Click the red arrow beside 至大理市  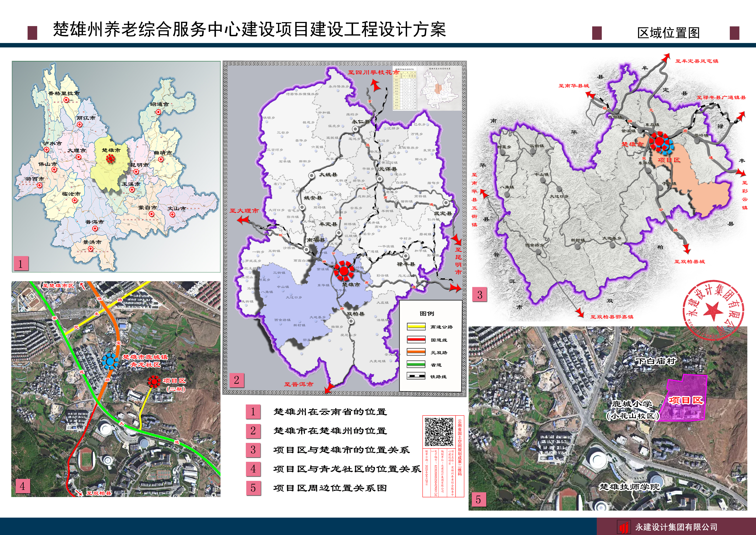point(243,220)
